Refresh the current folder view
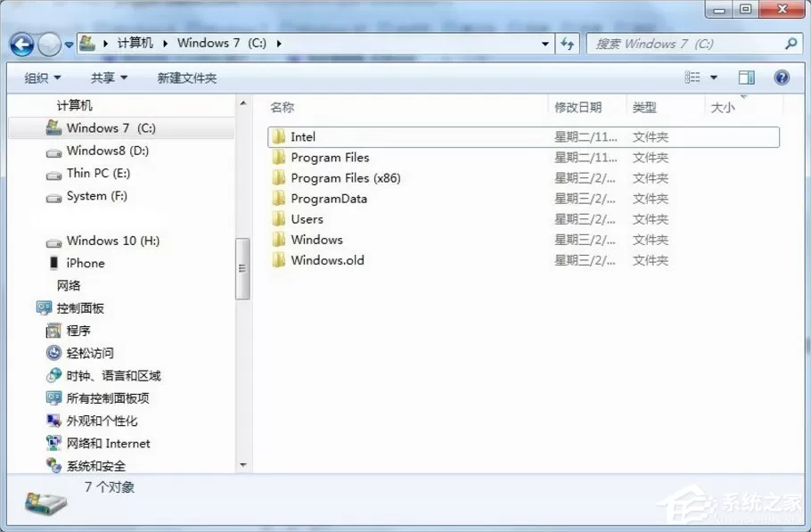The width and height of the screenshot is (811, 532). [567, 44]
